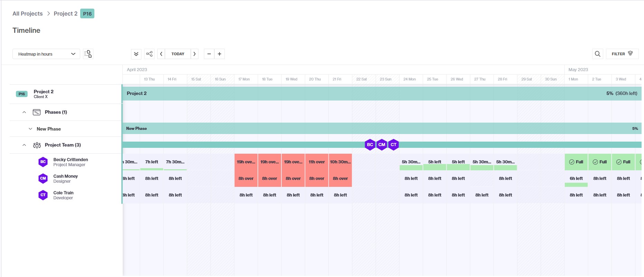Image resolution: width=644 pixels, height=277 pixels.
Task: Select Becky Crittenden Project Manager row
Action: 66,162
